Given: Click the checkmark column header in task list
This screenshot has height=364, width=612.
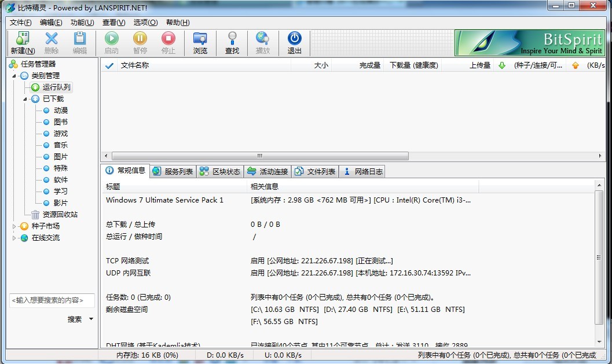Looking at the screenshot, I should tap(109, 65).
